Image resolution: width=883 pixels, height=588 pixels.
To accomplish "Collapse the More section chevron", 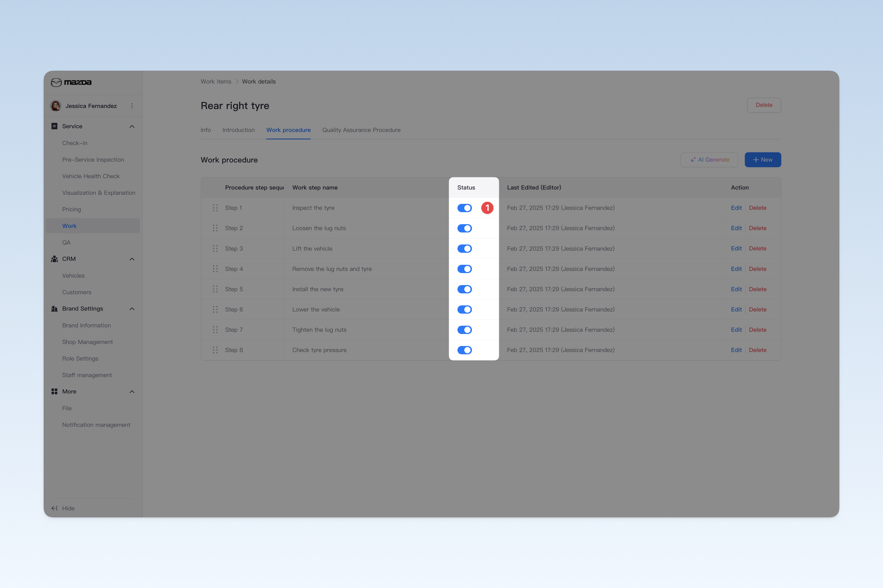I will [x=132, y=392].
